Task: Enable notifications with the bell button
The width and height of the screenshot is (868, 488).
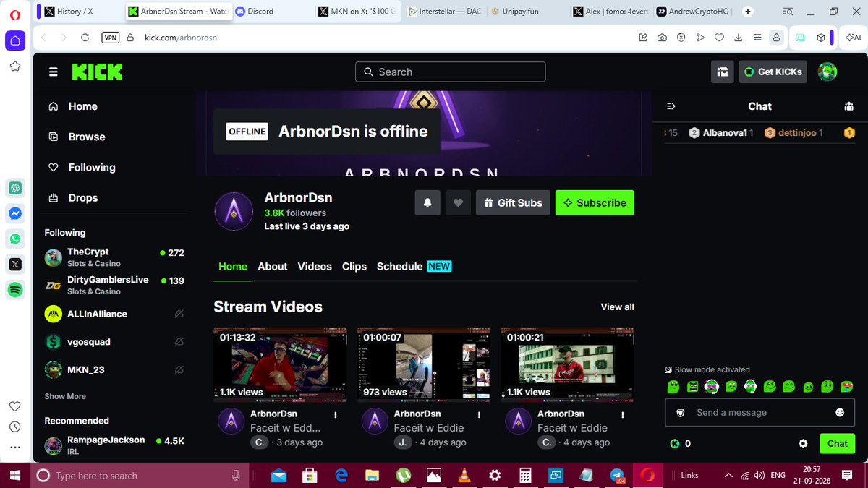Action: click(427, 203)
